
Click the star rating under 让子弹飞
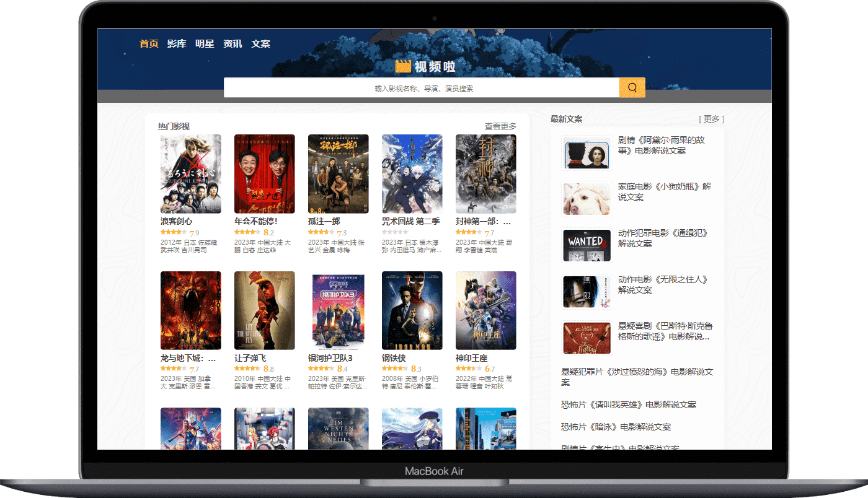[247, 368]
